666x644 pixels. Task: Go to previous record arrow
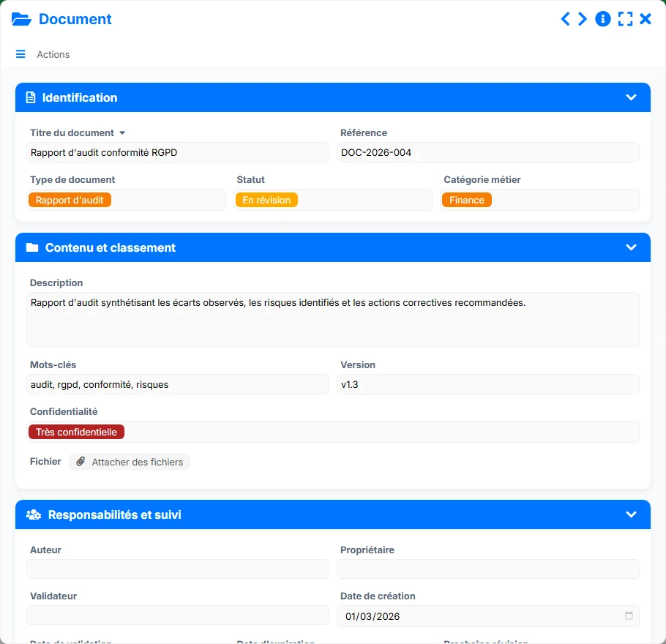[565, 19]
